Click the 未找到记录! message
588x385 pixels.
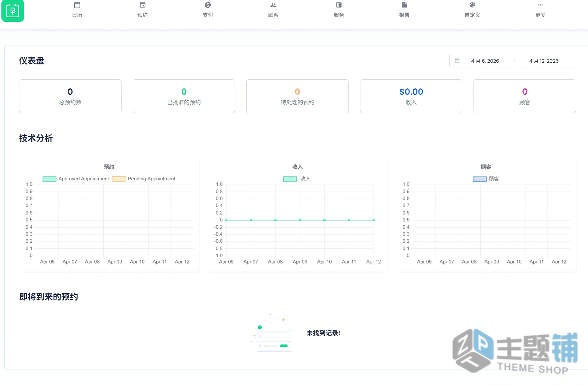click(323, 333)
